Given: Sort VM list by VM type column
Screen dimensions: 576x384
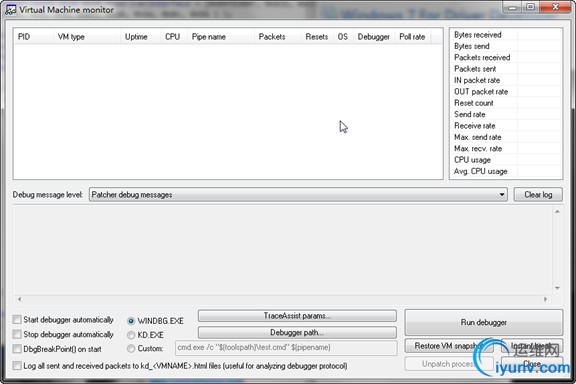Looking at the screenshot, I should click(87, 37).
